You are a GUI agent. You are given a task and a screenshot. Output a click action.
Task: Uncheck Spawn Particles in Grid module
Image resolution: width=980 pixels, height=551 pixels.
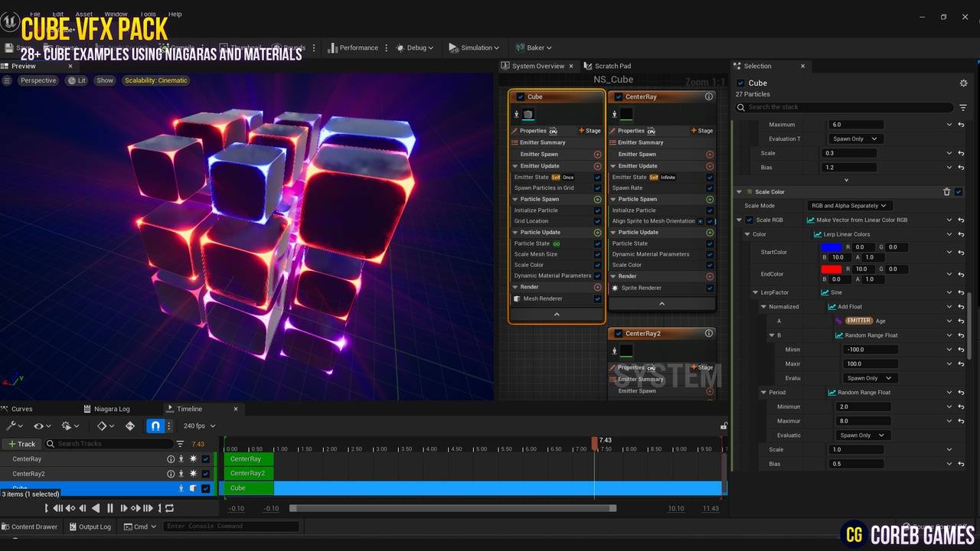pyautogui.click(x=598, y=188)
